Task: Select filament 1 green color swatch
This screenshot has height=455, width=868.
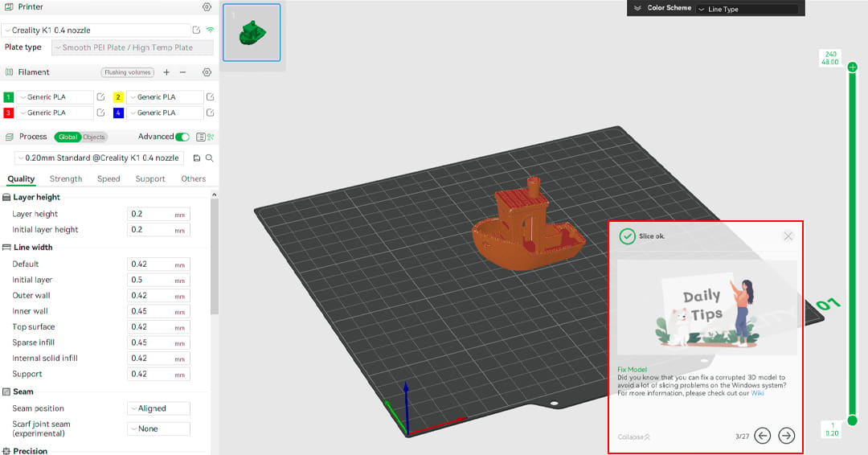Action: point(8,96)
